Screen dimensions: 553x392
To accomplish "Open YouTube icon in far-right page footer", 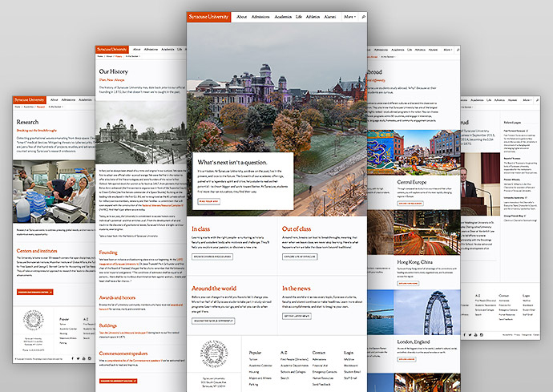I will (x=476, y=335).
